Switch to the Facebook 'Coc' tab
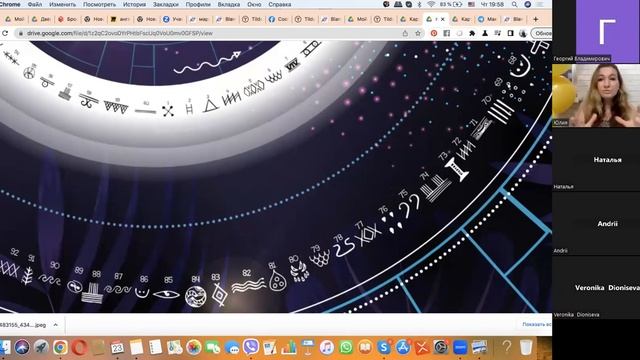Image resolution: width=640 pixels, height=360 pixels. tap(279, 19)
